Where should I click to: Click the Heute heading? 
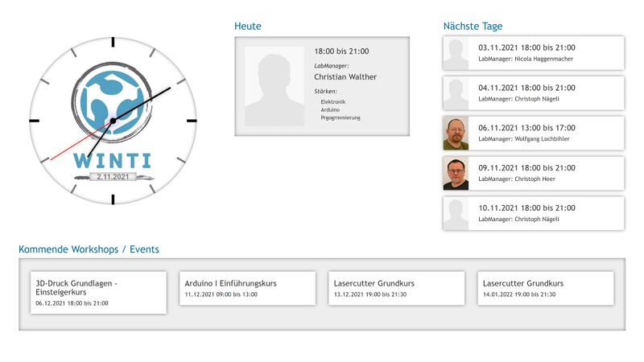(x=248, y=26)
